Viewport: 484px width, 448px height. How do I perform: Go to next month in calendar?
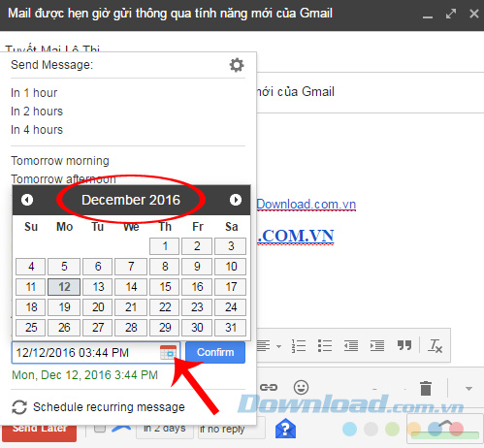coord(236,200)
